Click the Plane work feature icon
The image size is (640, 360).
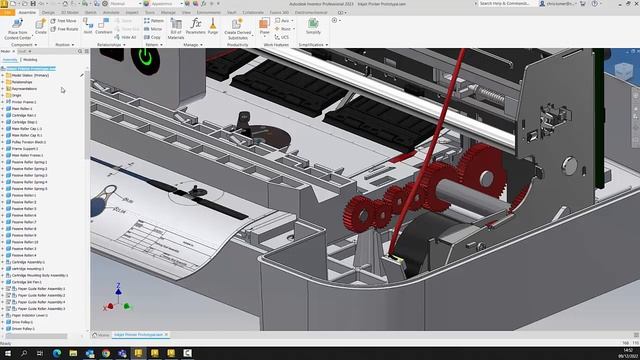point(264,23)
